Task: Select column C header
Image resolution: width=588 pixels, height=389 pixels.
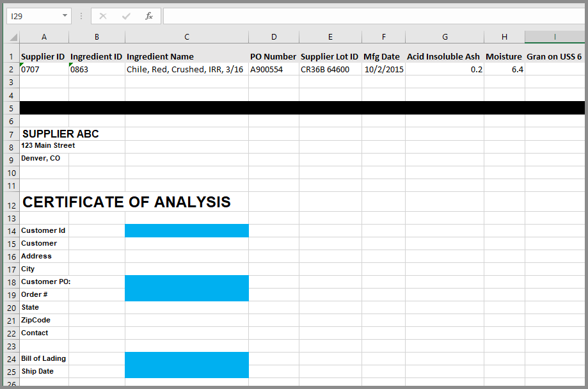Action: (187, 36)
